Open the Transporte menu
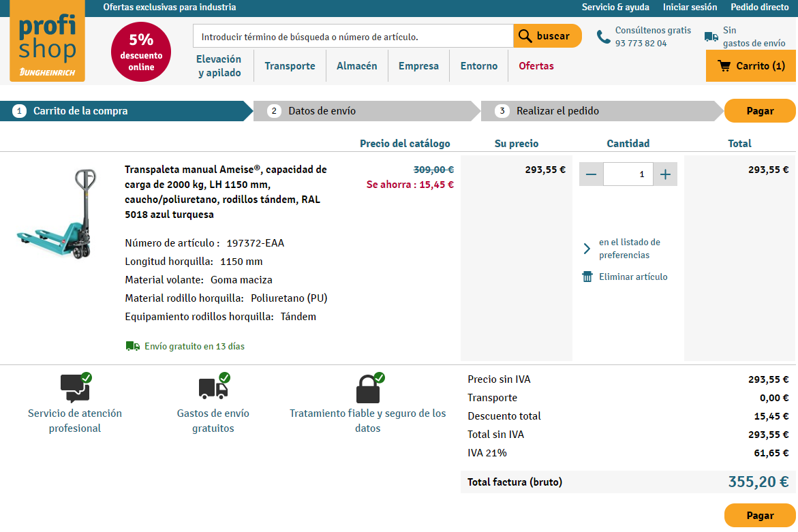Screen dimensions: 798x532 (290, 66)
